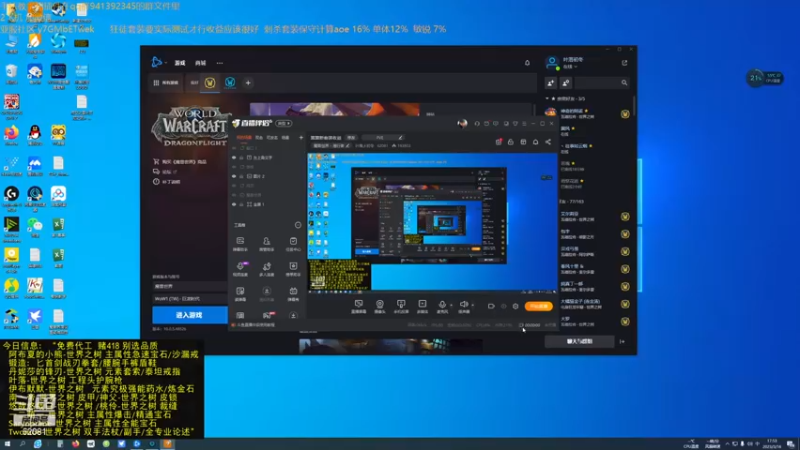Image resolution: width=800 pixels, height=450 pixels.
Task: Open streaming settings gear icon
Action: (515, 306)
